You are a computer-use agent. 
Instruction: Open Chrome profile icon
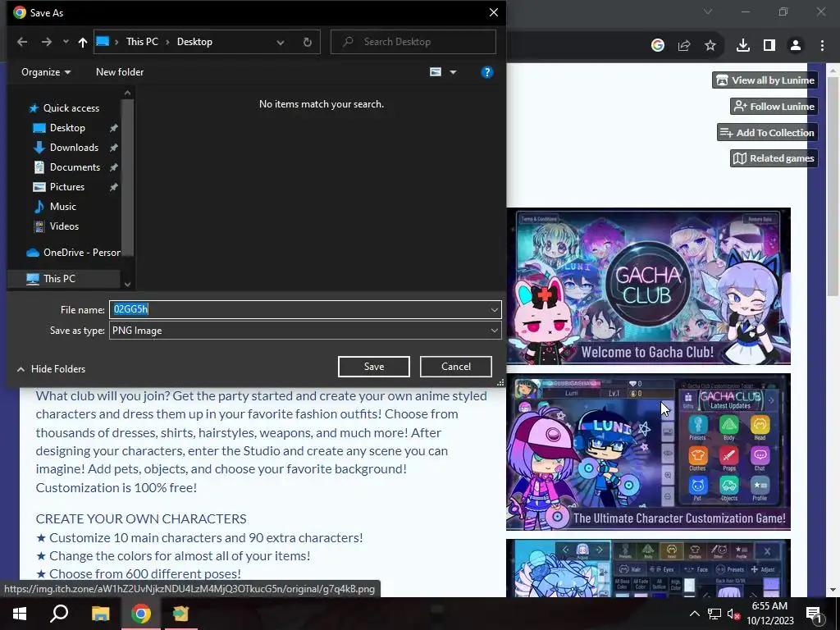pos(796,46)
